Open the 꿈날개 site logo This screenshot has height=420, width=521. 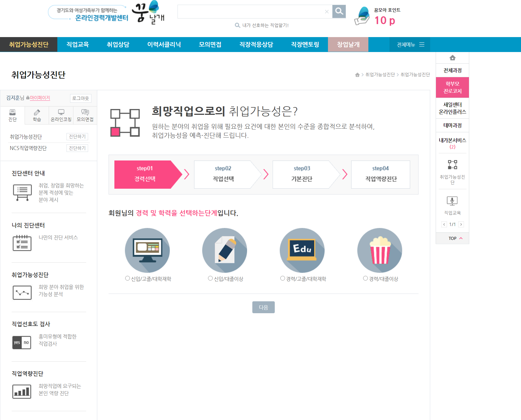coord(148,12)
